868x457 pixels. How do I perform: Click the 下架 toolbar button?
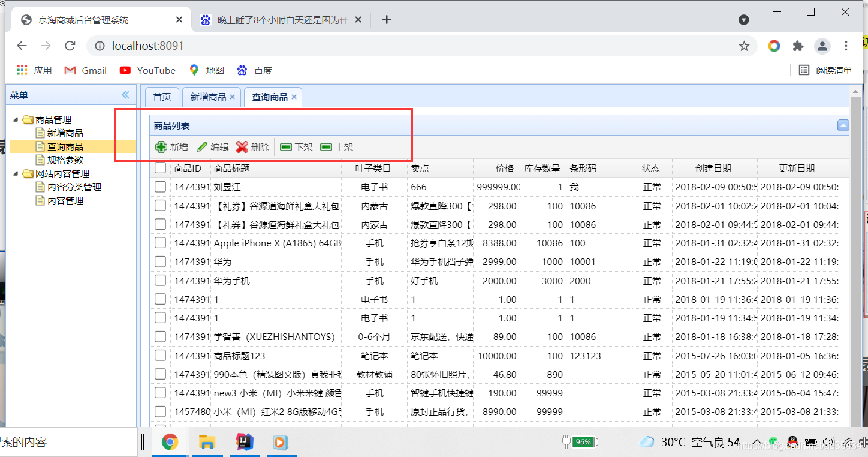pyautogui.click(x=296, y=147)
